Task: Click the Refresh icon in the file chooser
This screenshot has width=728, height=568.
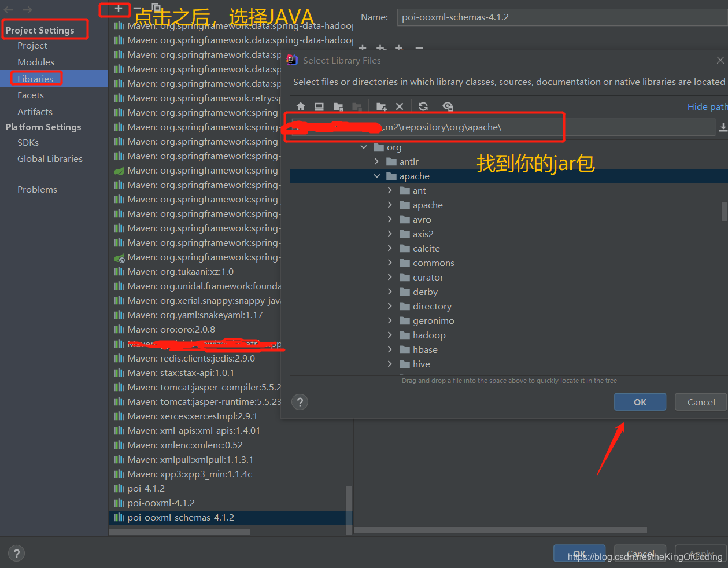Action: [x=423, y=106]
